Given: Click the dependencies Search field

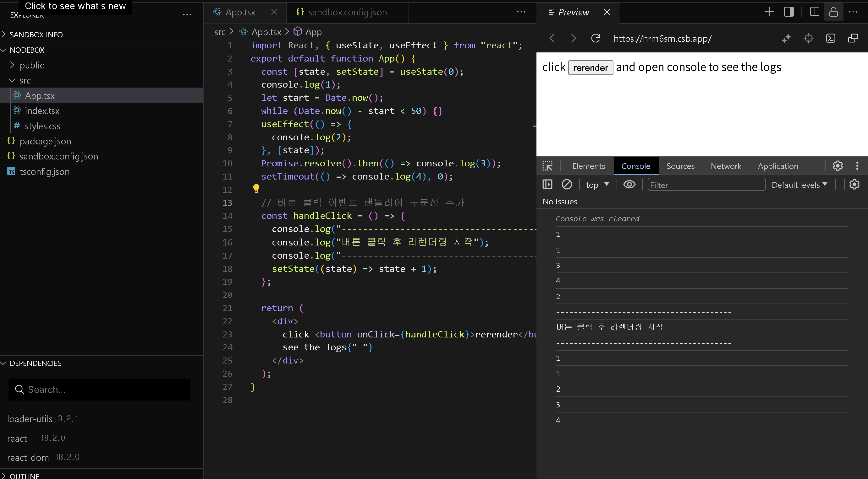Looking at the screenshot, I should tap(99, 390).
